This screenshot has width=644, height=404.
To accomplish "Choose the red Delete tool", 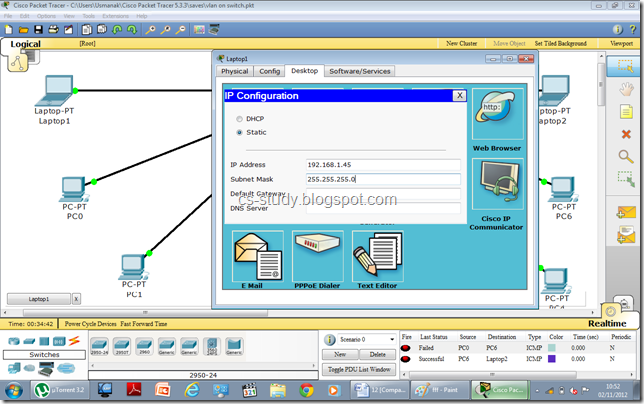I will 626,134.
